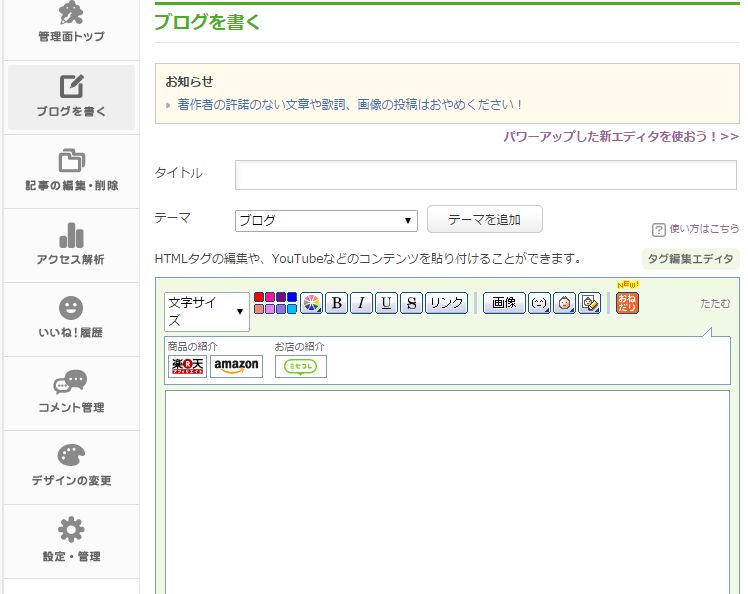Toggle italic text formatting
Image resolution: width=748 pixels, height=594 pixels.
(361, 303)
